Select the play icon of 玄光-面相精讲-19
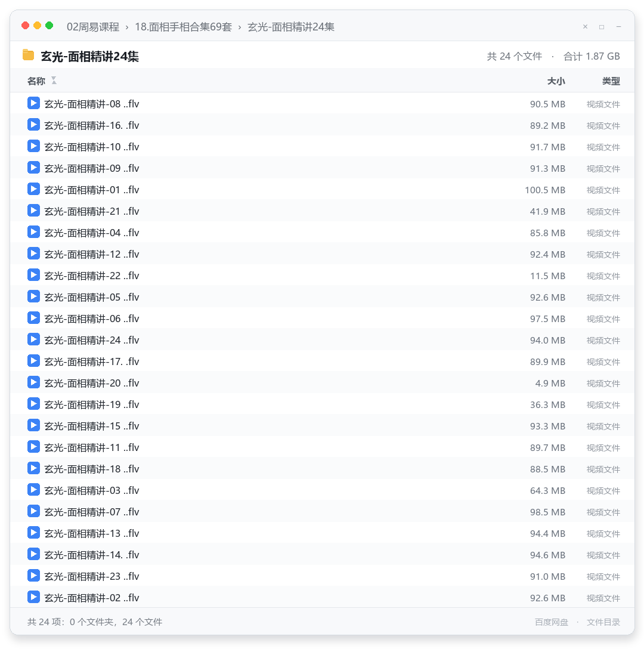The height and width of the screenshot is (649, 644). (x=33, y=404)
